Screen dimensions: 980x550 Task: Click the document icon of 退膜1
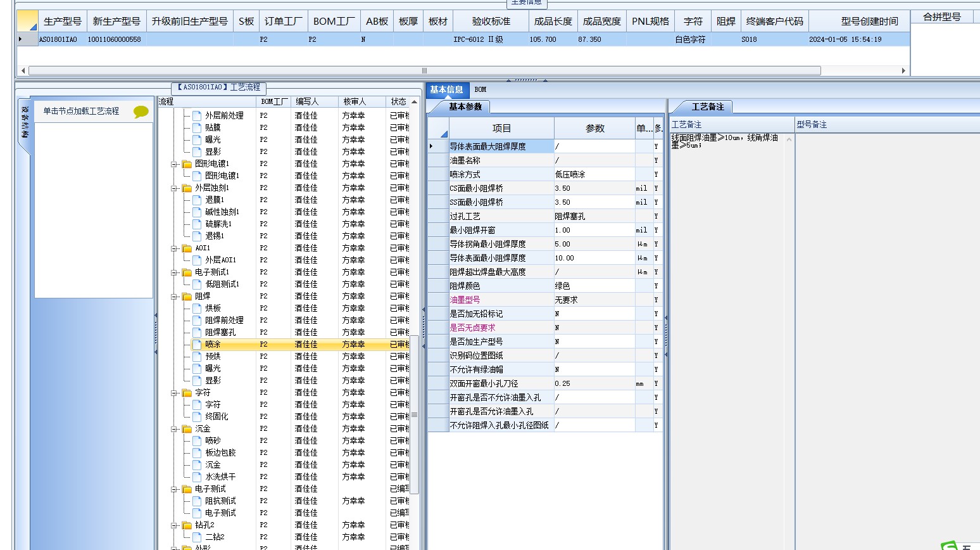tap(197, 200)
